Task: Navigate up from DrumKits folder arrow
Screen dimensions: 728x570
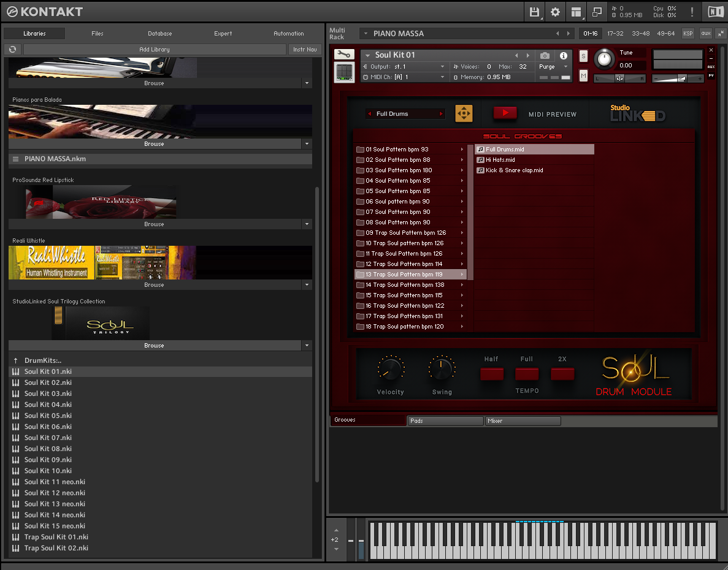Action: (16, 360)
